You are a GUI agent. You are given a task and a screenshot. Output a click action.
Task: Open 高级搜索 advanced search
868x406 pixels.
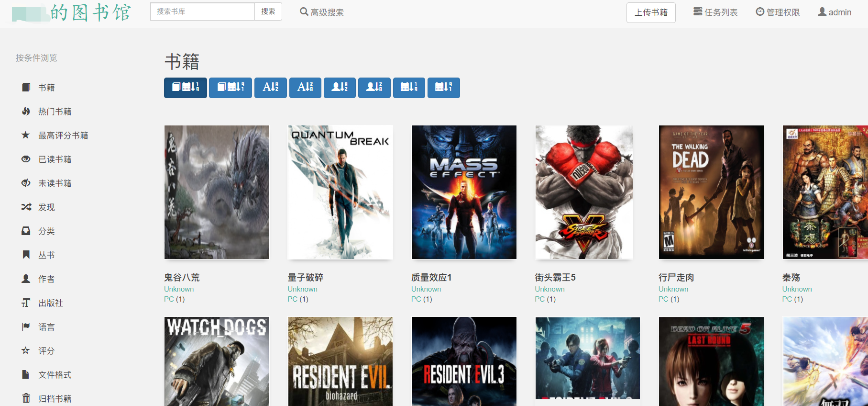tap(322, 12)
